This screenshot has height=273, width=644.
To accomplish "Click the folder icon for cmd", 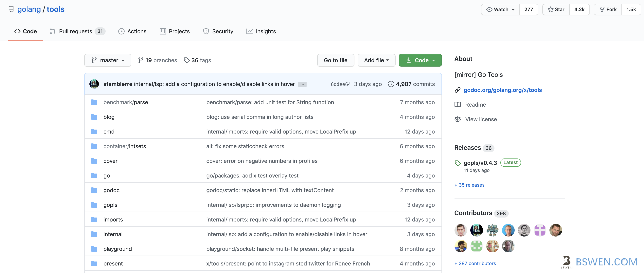I will tap(94, 132).
